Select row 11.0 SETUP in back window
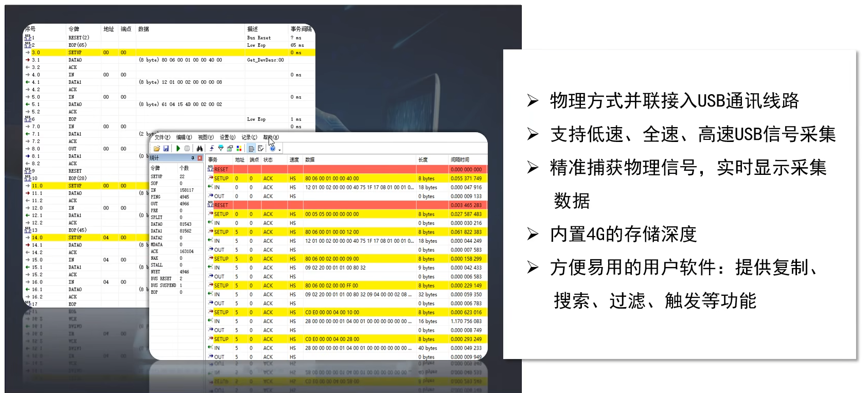 point(87,186)
